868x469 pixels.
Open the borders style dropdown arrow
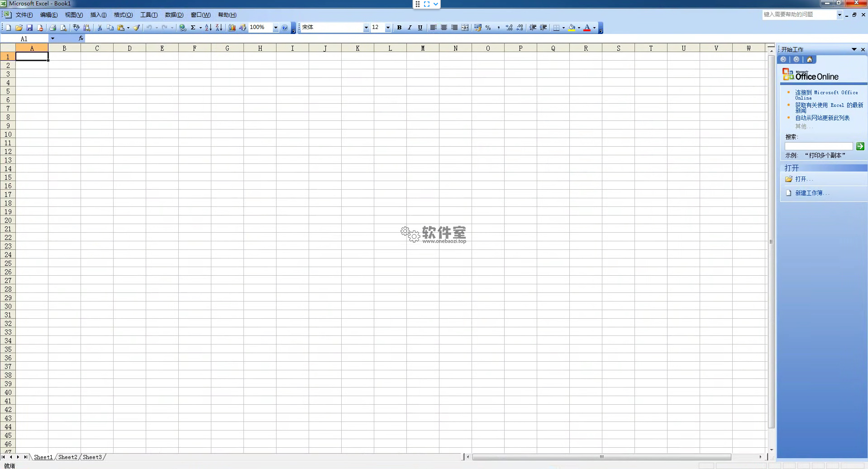coord(563,28)
